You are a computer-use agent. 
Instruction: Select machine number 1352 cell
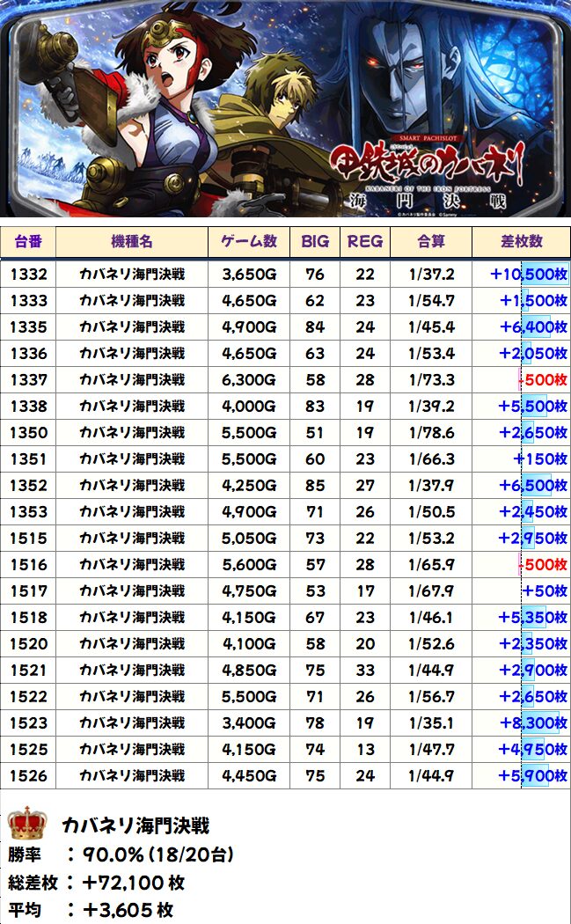(x=28, y=486)
